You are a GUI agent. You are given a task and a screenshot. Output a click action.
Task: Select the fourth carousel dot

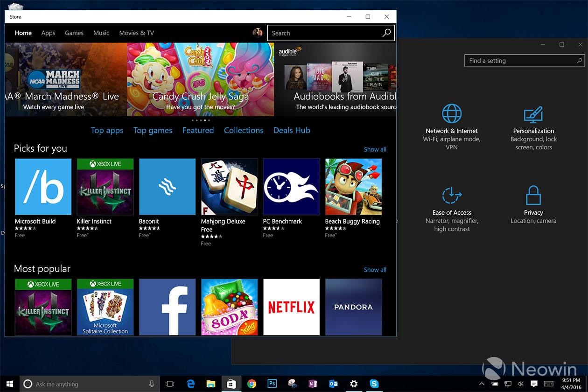pos(205,120)
